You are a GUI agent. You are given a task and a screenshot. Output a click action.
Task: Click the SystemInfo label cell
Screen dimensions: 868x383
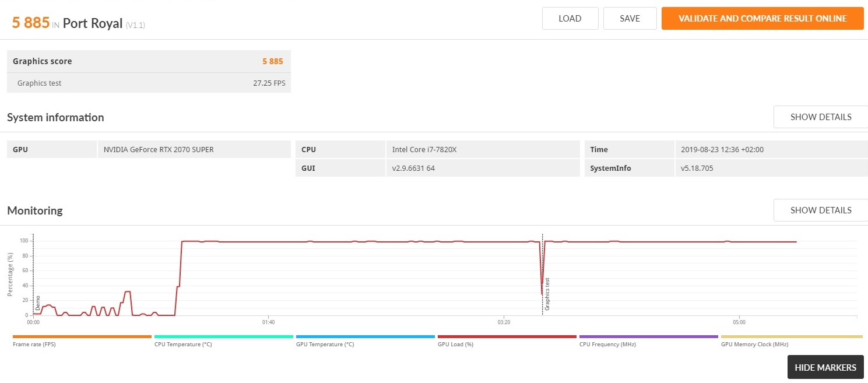(x=629, y=168)
